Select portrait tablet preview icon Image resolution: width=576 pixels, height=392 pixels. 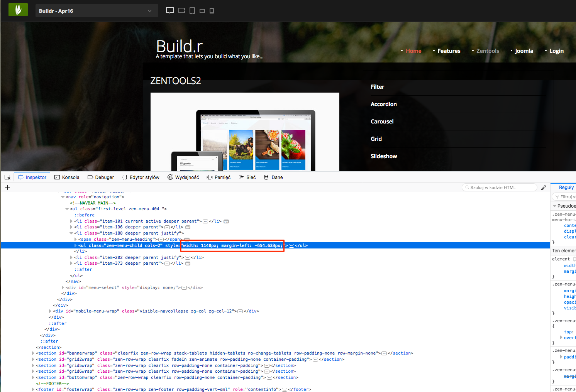click(192, 11)
